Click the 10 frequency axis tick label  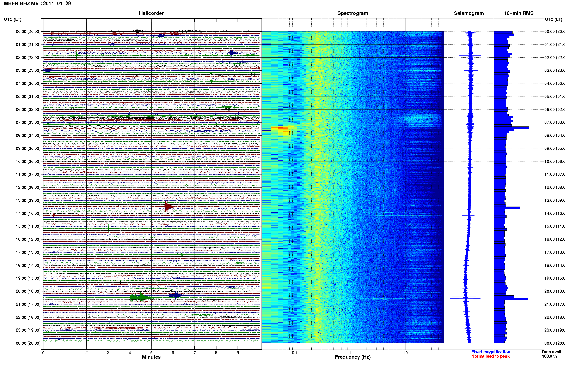[405, 353]
